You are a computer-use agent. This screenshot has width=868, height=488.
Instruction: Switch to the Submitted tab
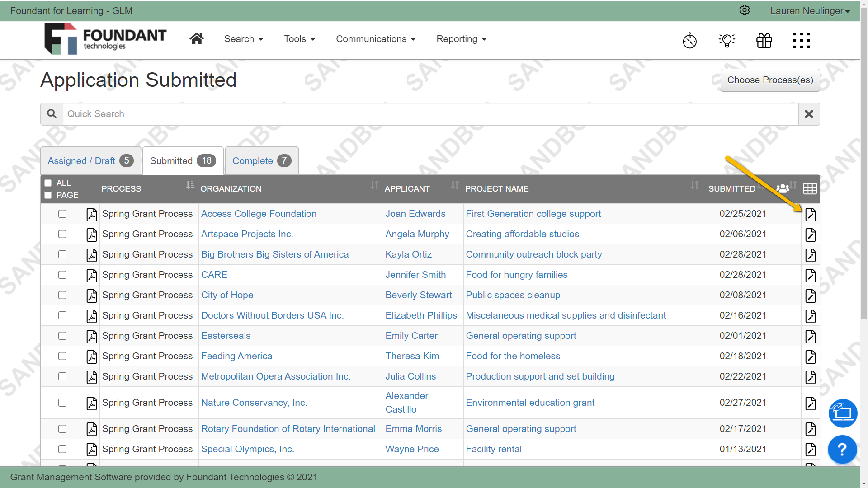click(x=183, y=161)
